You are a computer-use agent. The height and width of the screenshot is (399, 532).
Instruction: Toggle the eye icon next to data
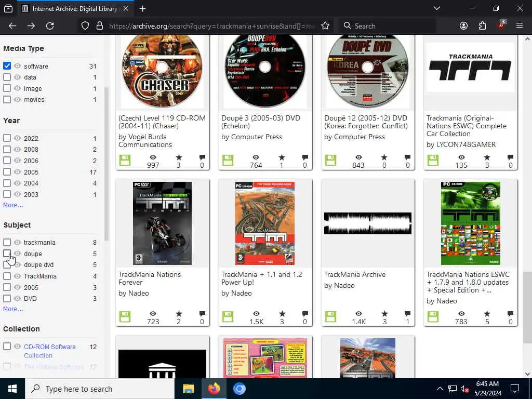tap(17, 77)
